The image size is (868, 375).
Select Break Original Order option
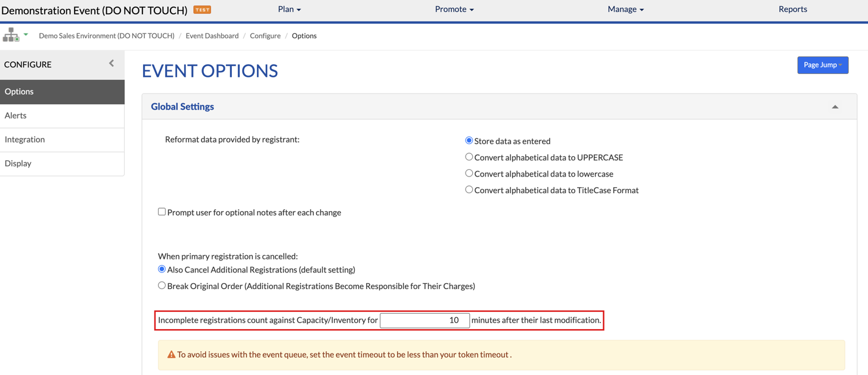tap(162, 286)
